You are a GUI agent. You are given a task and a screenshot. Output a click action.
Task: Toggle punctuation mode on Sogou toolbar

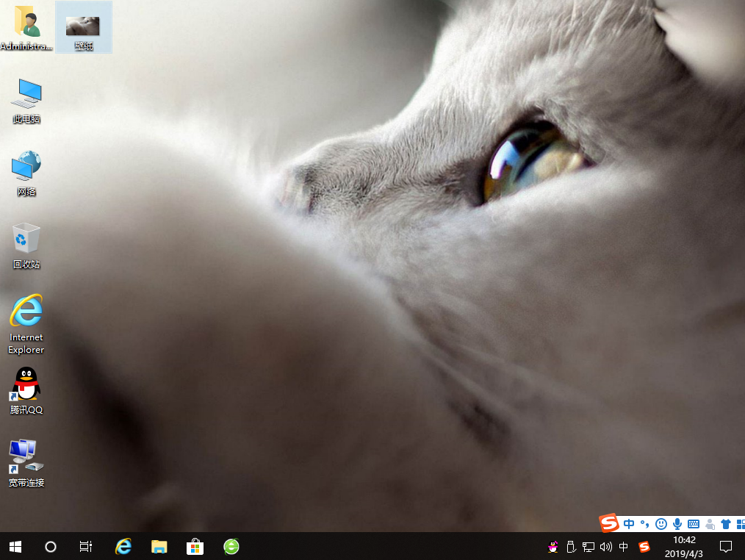(x=644, y=523)
